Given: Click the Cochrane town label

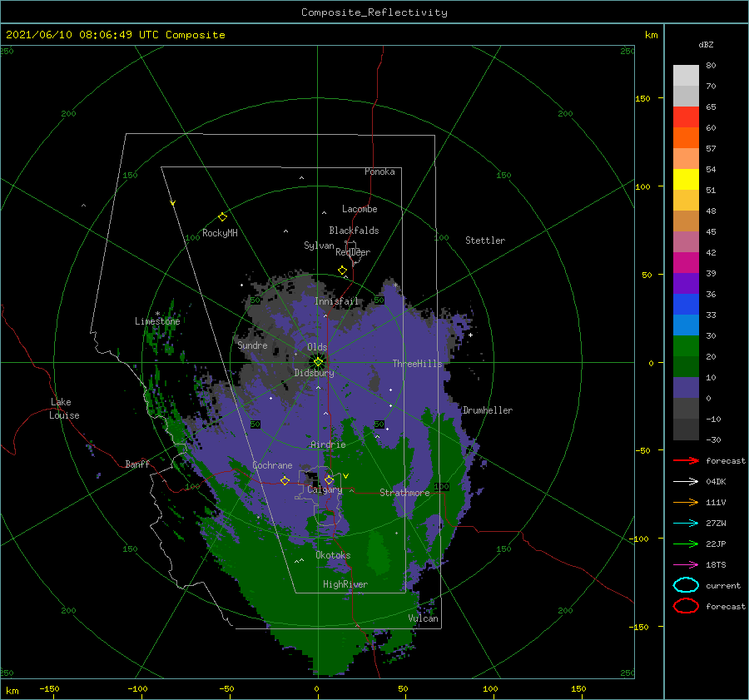Looking at the screenshot, I should click(272, 465).
